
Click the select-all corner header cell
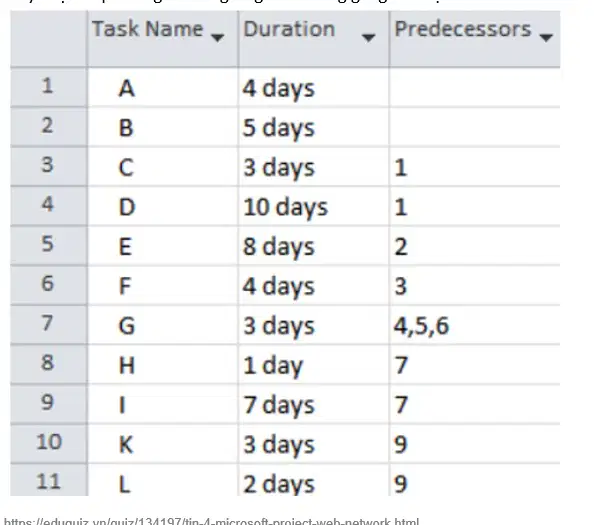click(48, 39)
